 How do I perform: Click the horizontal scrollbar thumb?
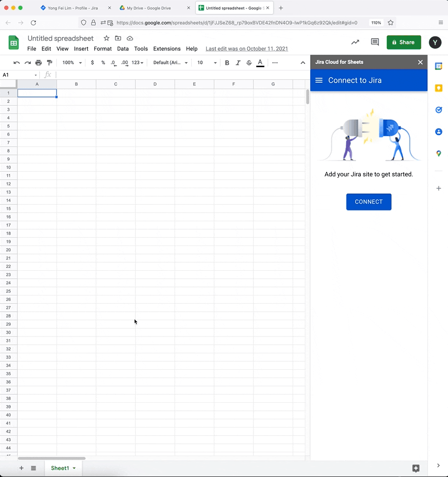(52, 458)
